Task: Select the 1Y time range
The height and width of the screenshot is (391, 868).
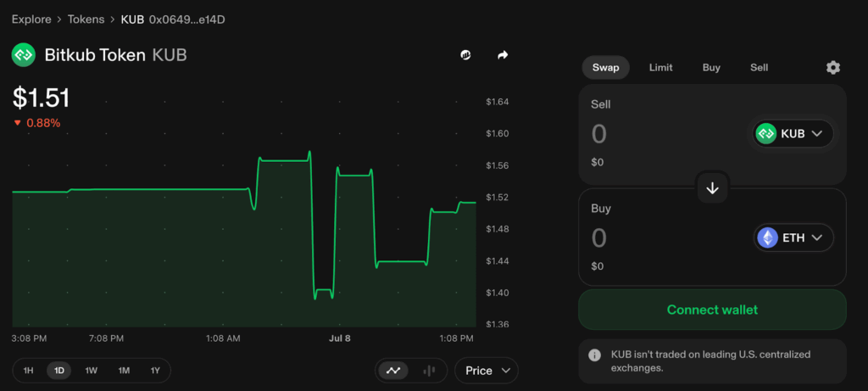Action: (155, 371)
